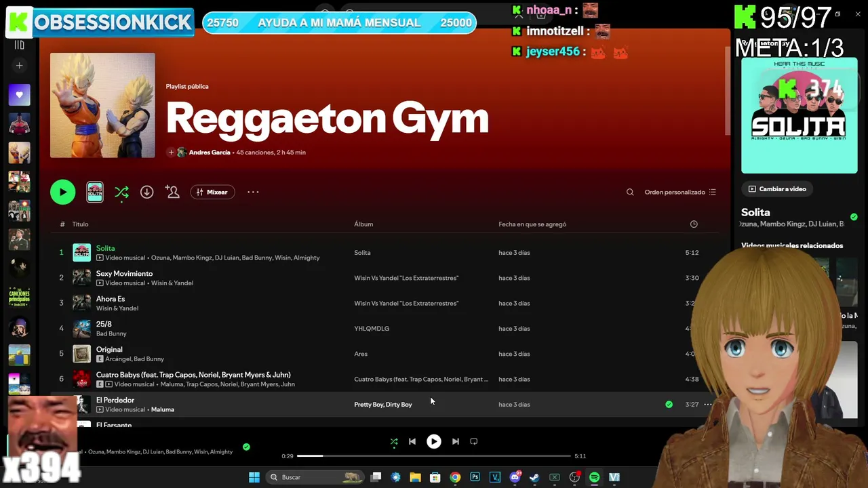The image size is (868, 488).
Task: Switch to Spotify on the taskbar
Action: click(x=594, y=477)
